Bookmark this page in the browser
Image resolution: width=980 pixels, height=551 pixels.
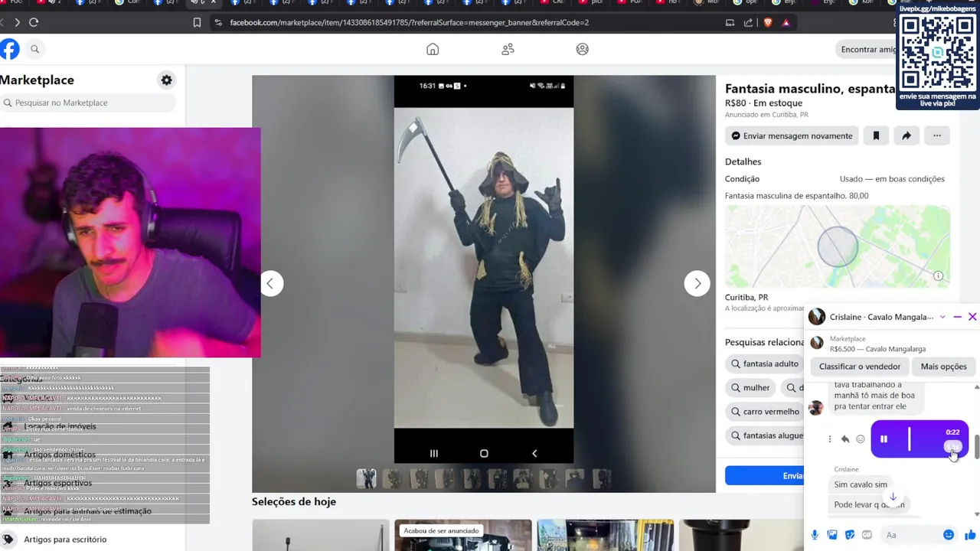(197, 22)
